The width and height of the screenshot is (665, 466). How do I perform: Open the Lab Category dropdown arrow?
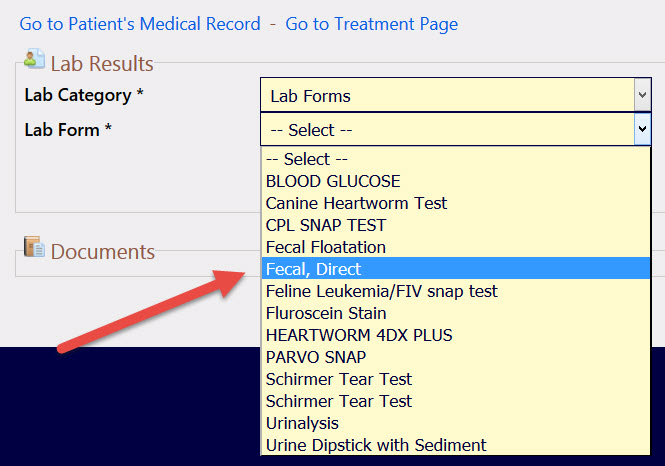[x=643, y=95]
